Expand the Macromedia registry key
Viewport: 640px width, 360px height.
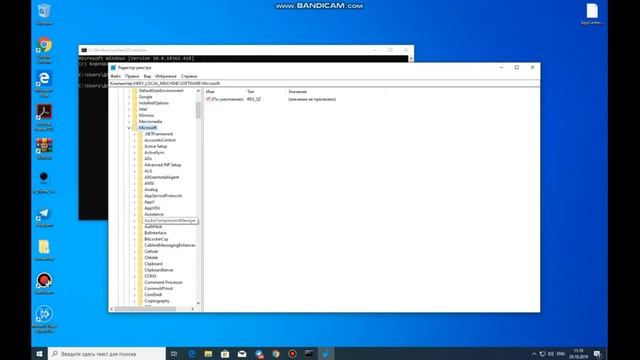pos(129,122)
